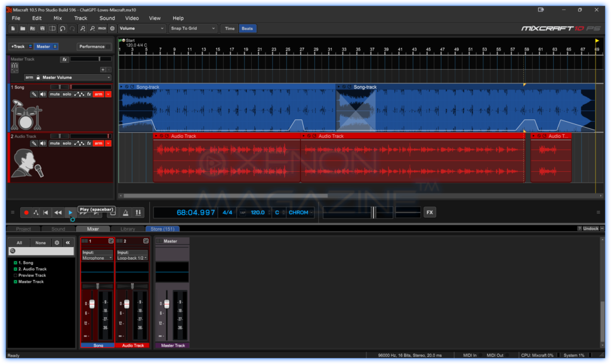Viewport: 611px width, 364px height.
Task: Click the New Project icon in toolbar
Action: 13,29
